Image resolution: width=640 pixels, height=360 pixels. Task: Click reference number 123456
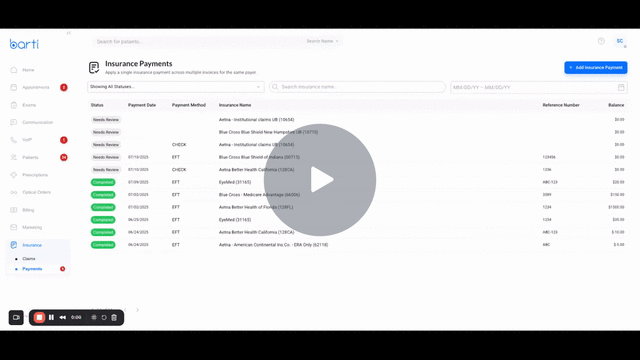pyautogui.click(x=549, y=157)
